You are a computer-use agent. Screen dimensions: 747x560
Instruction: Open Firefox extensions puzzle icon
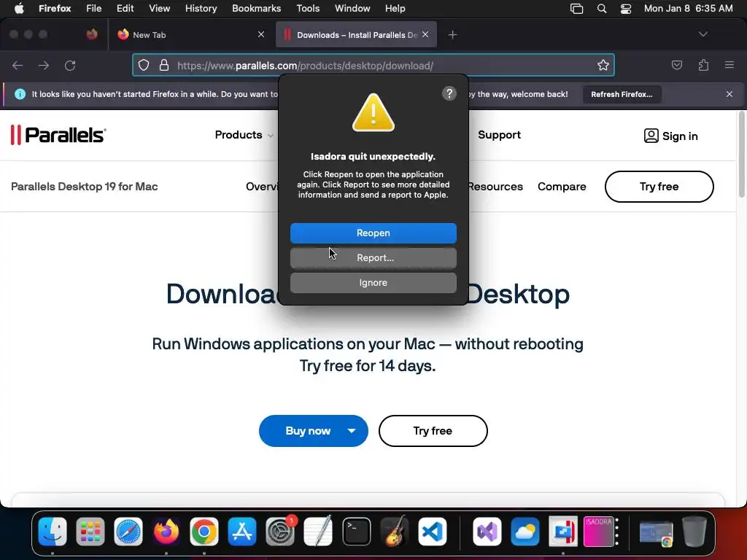(703, 65)
